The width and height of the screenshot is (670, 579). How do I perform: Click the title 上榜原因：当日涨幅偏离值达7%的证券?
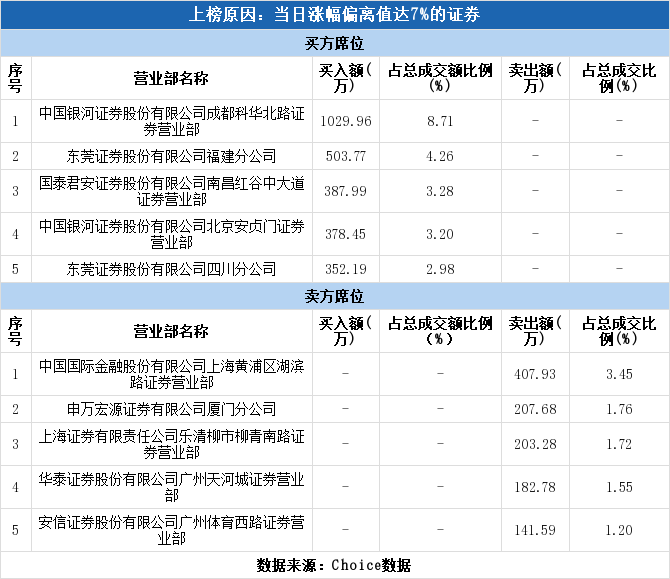point(335,15)
